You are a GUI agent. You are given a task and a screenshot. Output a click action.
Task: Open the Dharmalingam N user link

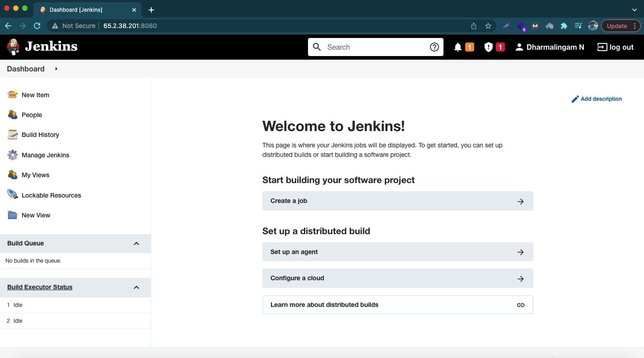555,47
